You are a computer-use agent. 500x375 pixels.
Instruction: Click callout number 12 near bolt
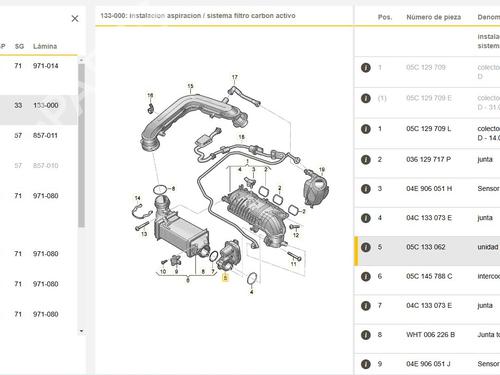pyautogui.click(x=296, y=235)
